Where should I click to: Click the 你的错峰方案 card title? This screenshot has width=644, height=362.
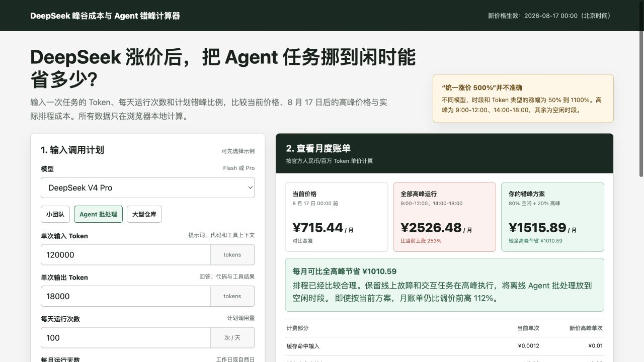click(527, 194)
